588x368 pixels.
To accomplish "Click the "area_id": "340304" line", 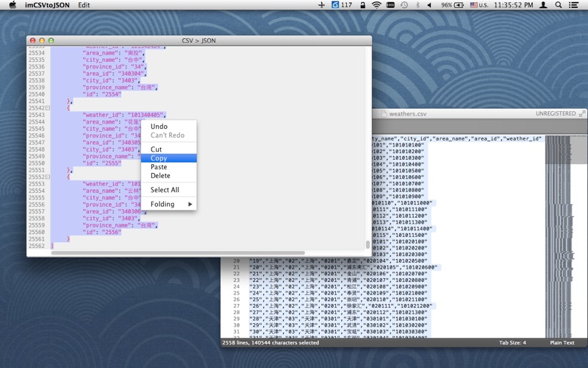I will [115, 74].
